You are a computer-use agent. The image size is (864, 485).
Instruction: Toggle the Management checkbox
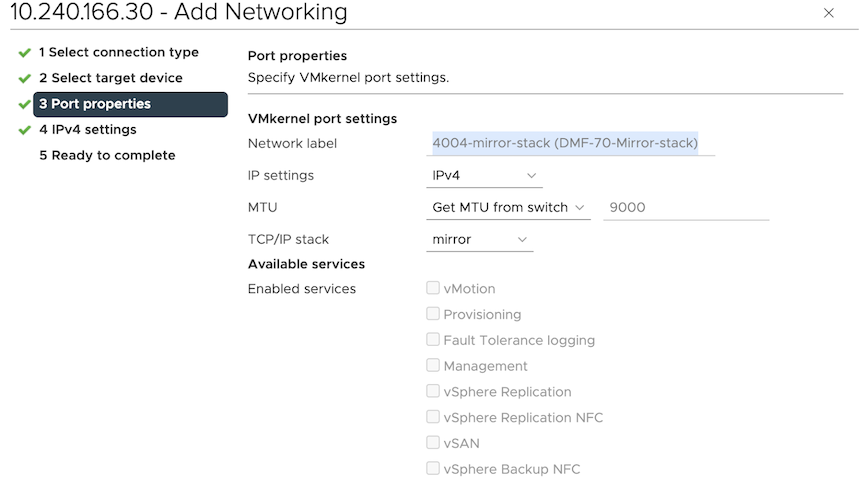click(x=433, y=365)
